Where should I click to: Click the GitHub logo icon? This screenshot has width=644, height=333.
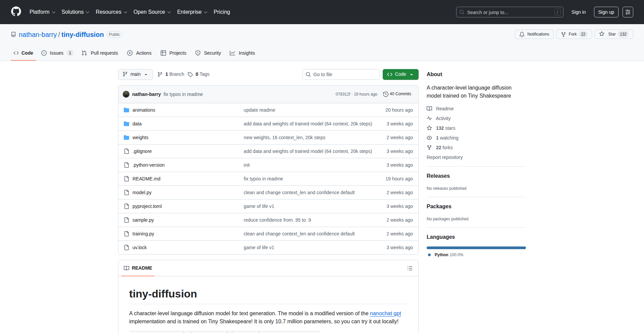(16, 12)
